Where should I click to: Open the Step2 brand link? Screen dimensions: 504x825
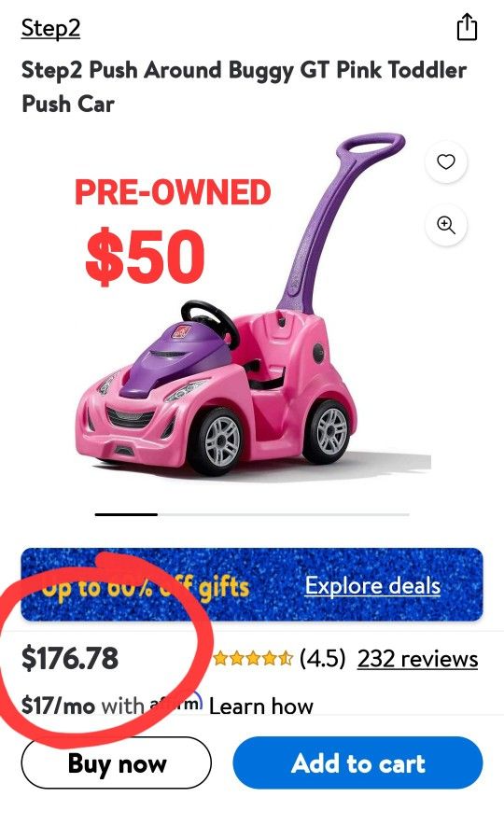[x=50, y=28]
